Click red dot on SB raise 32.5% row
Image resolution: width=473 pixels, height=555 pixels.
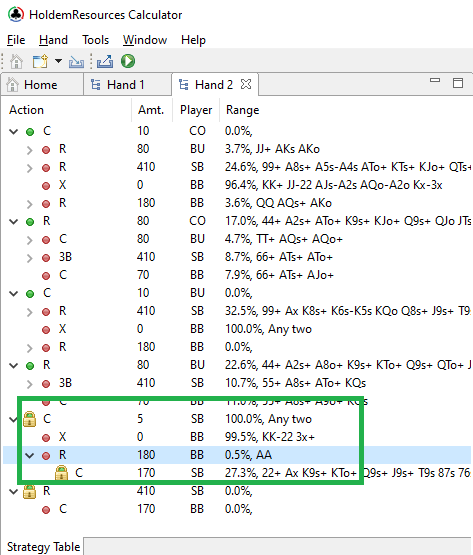click(46, 312)
